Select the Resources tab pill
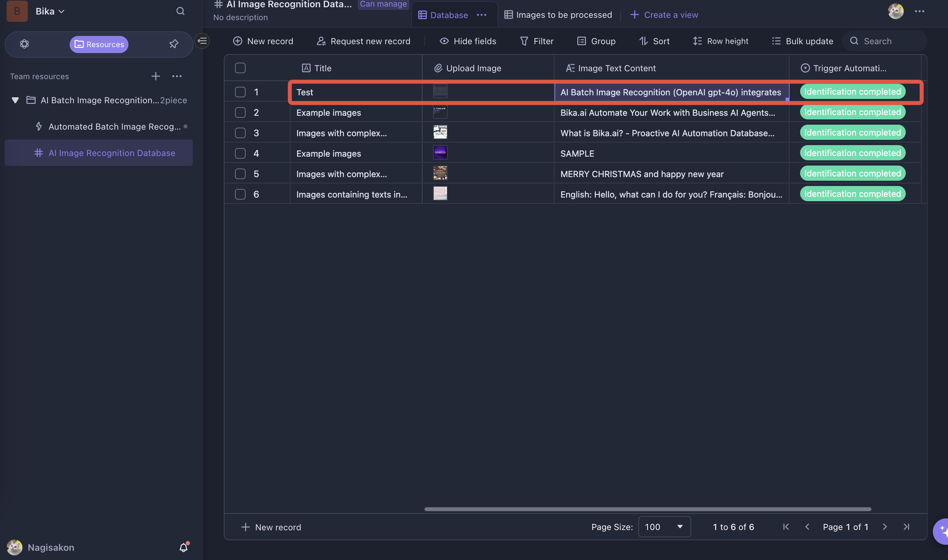Viewport: 948px width, 560px height. [x=99, y=44]
